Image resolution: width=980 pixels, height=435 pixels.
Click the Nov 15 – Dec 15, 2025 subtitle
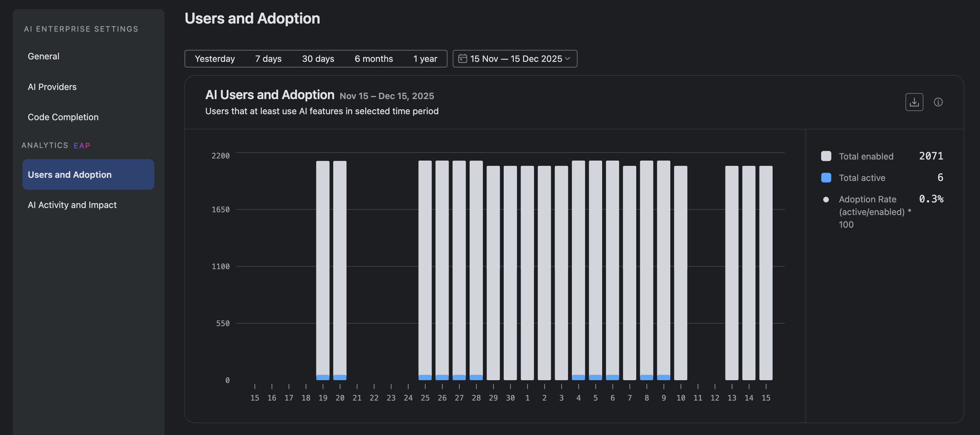point(387,96)
